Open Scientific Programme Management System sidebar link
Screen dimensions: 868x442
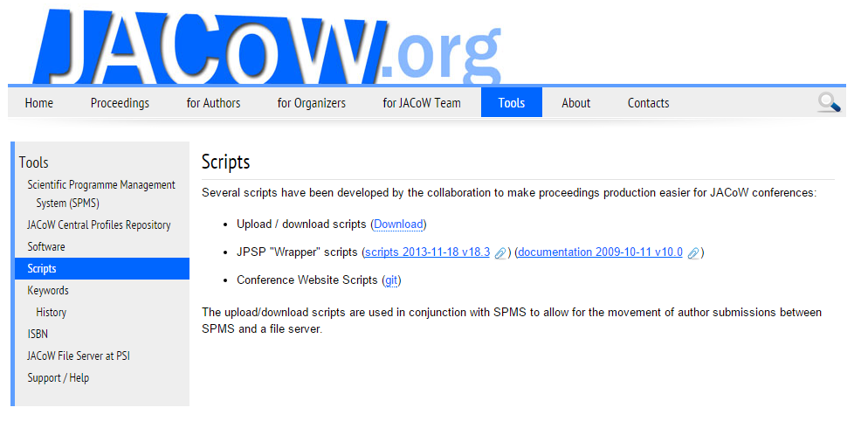pos(102,194)
